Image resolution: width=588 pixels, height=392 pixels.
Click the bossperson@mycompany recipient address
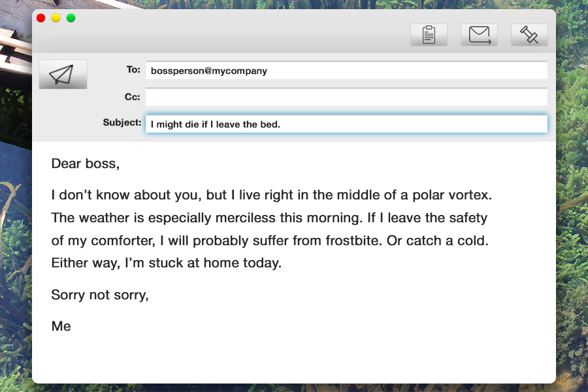(x=208, y=71)
